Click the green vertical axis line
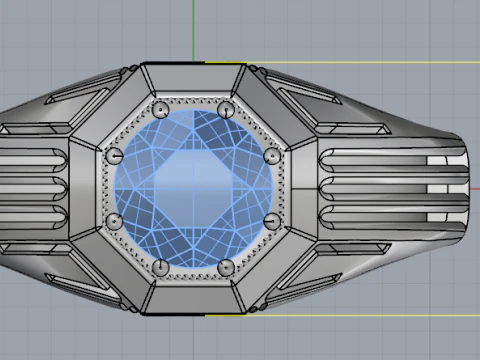The width and height of the screenshot is (480, 360). (193, 31)
